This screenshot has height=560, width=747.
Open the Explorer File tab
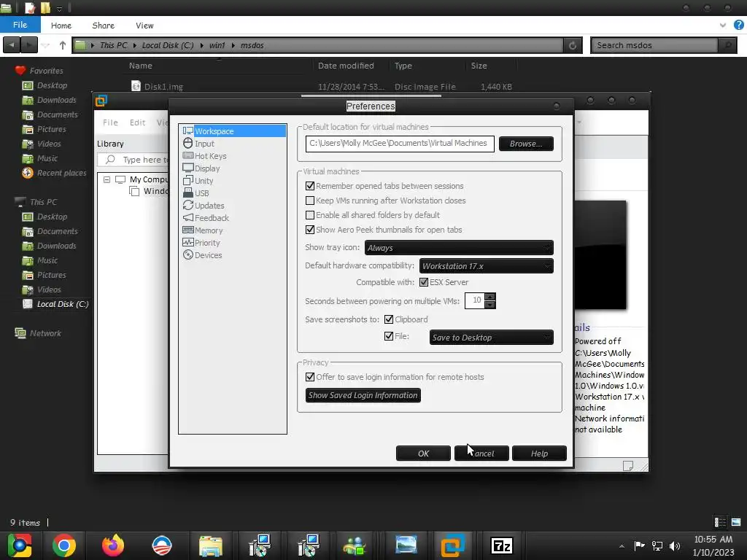coord(20,25)
